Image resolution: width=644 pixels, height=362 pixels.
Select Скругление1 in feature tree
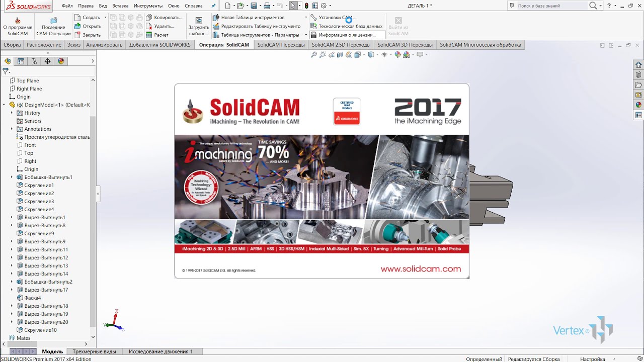pos(39,185)
